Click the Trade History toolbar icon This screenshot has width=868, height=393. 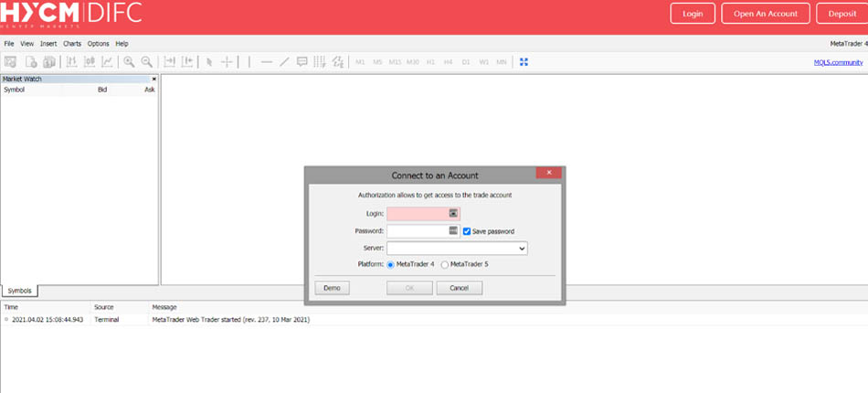click(49, 62)
